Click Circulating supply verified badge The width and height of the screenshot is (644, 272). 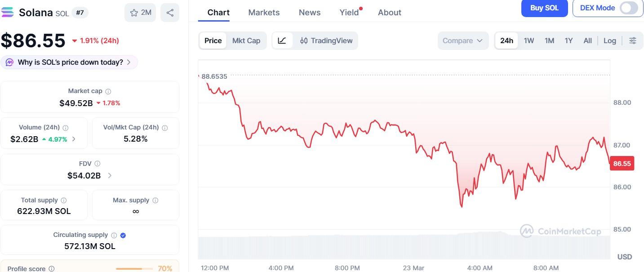123,235
